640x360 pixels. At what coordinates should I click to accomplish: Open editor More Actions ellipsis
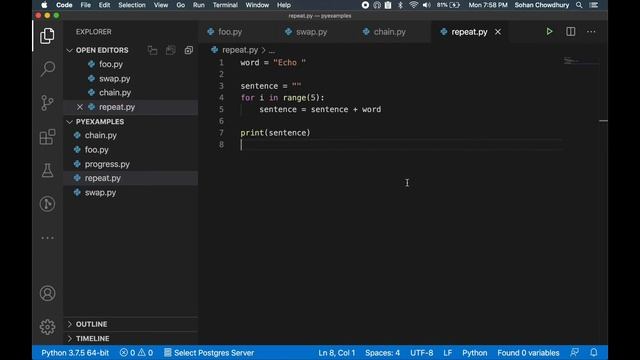point(591,31)
